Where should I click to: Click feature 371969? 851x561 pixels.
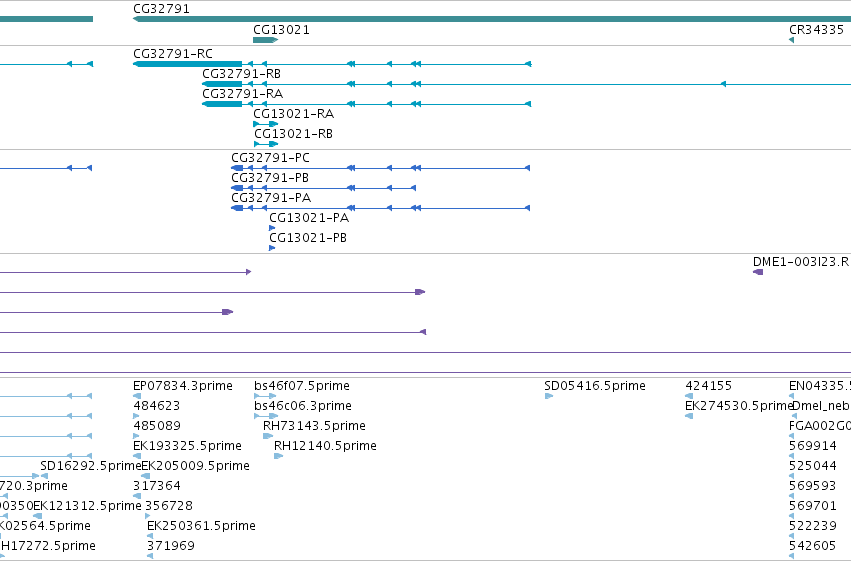tap(170, 546)
